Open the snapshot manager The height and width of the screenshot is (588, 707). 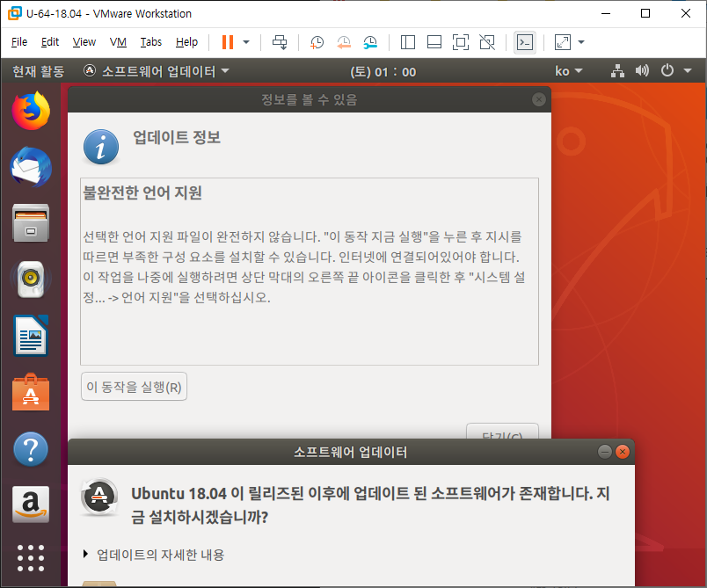(370, 42)
